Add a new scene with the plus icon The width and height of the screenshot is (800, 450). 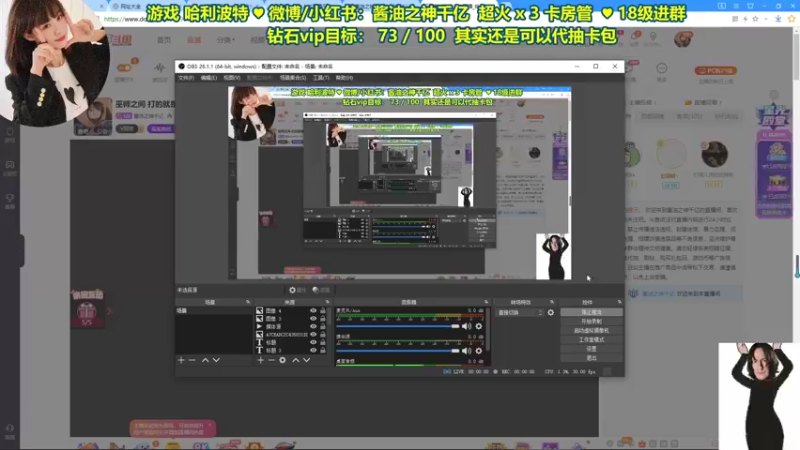181,360
